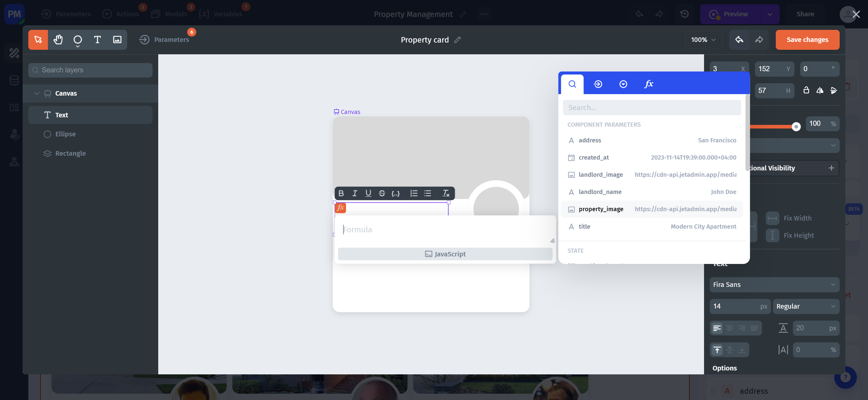Switch to the dropdown-circle tab in picker
Image resolution: width=868 pixels, height=400 pixels.
click(623, 84)
